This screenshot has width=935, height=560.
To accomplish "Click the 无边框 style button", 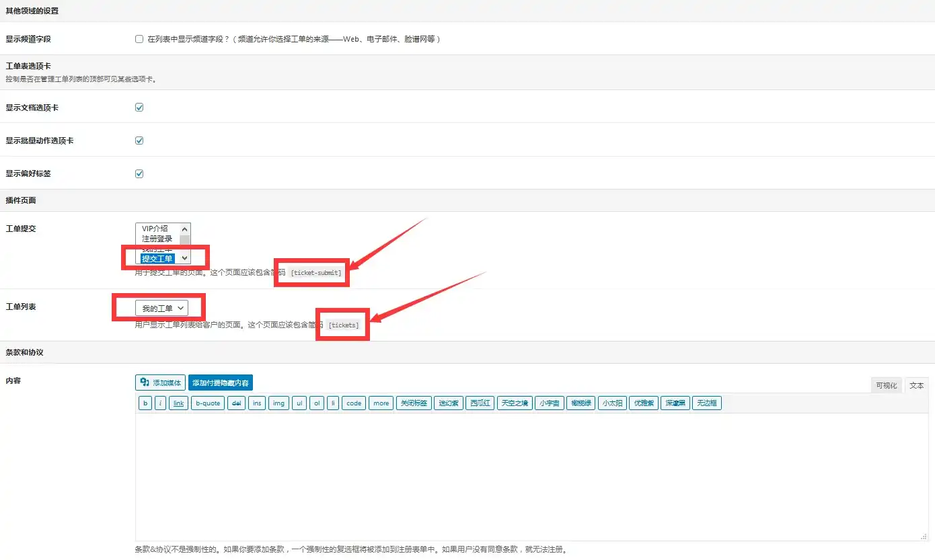I will coord(707,403).
